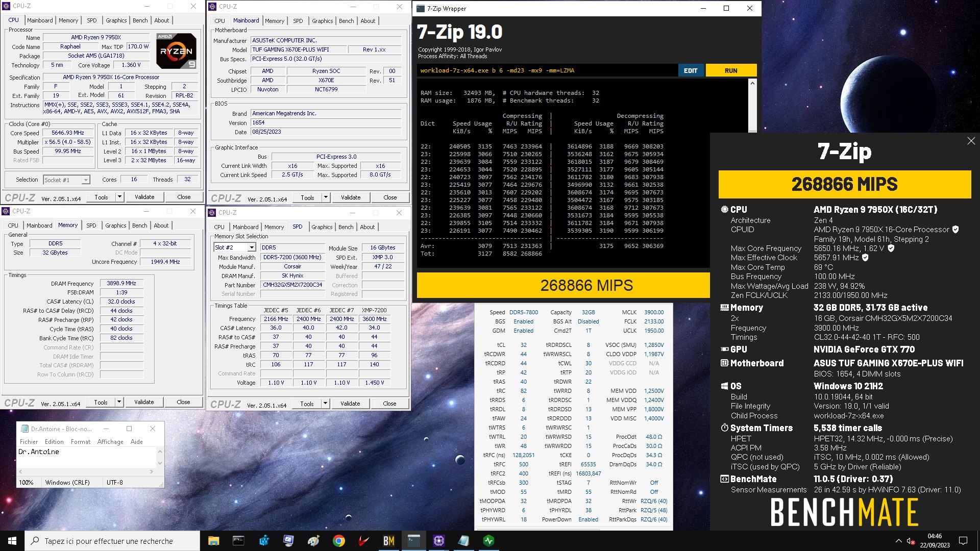Click 'UTF-8' in Notepad status bar
Viewport: 980px width, 551px height.
click(115, 482)
